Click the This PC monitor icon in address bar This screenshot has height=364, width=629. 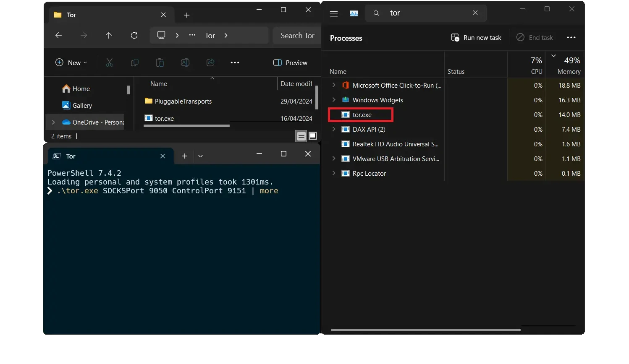161,35
